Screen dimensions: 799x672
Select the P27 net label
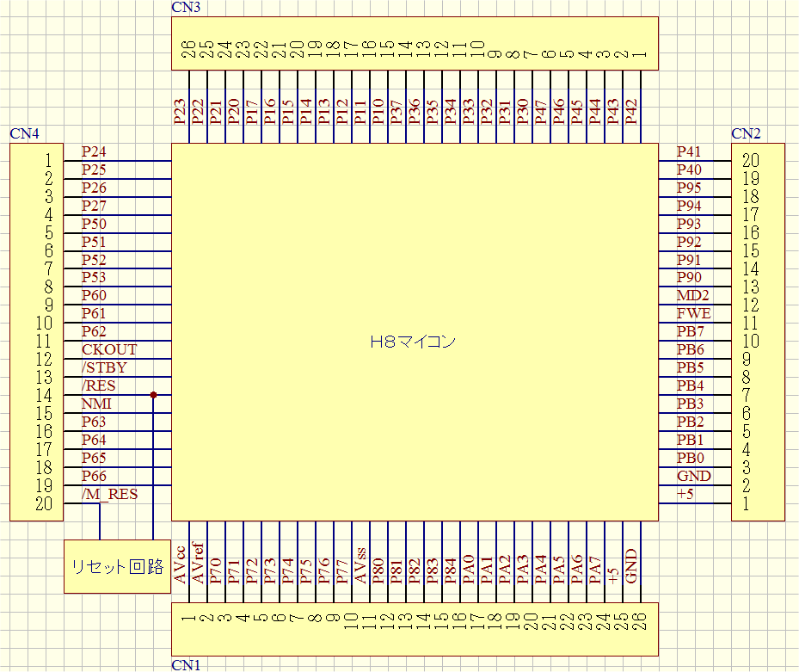(x=94, y=206)
